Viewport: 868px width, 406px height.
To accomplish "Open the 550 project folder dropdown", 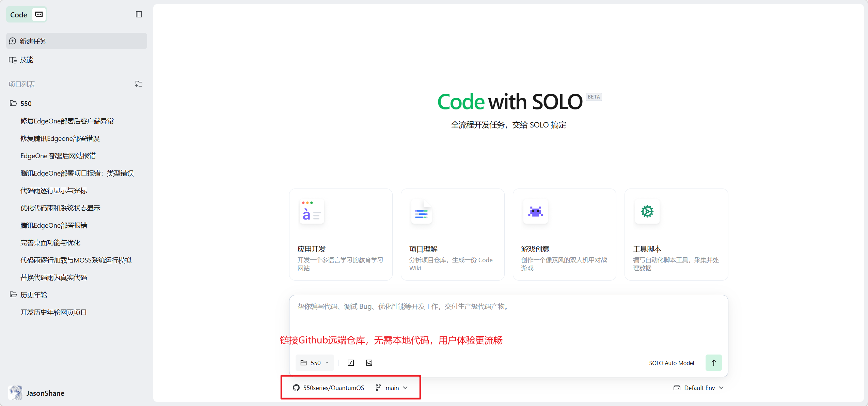I will click(x=314, y=363).
